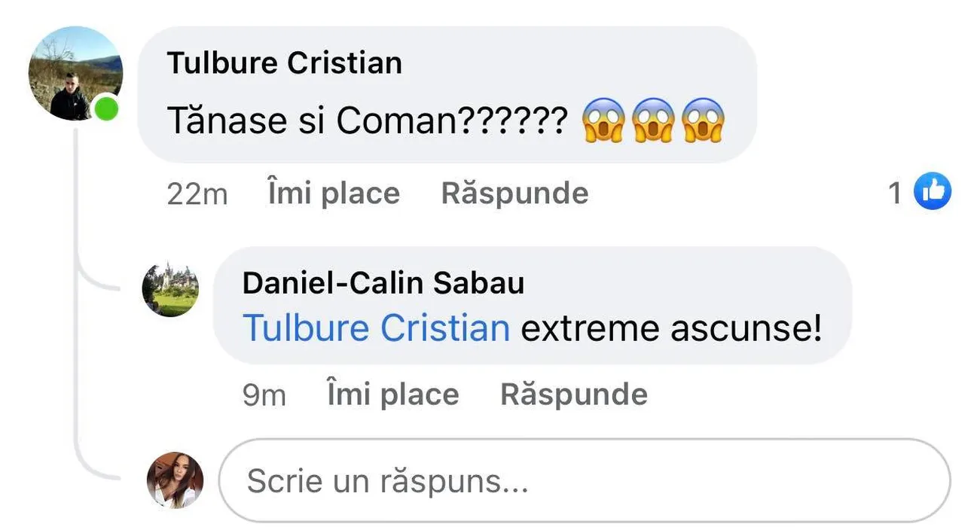
Task: Open the 9m reply timestamp
Action: 264,395
